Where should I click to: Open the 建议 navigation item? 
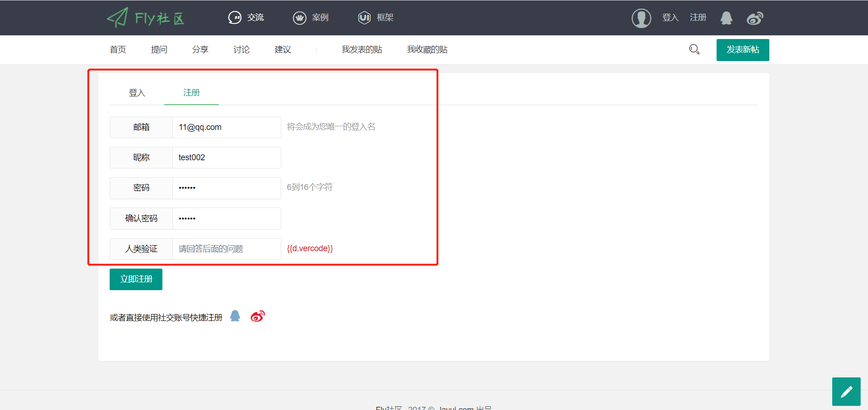pyautogui.click(x=283, y=50)
